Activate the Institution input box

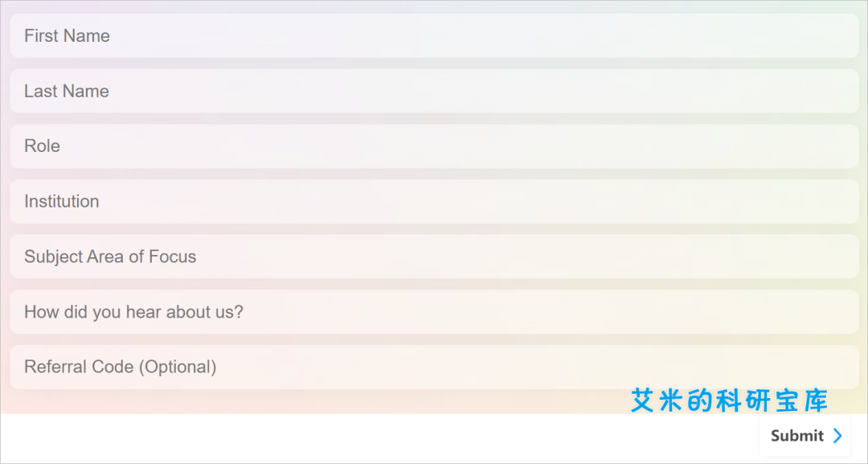[x=434, y=202]
